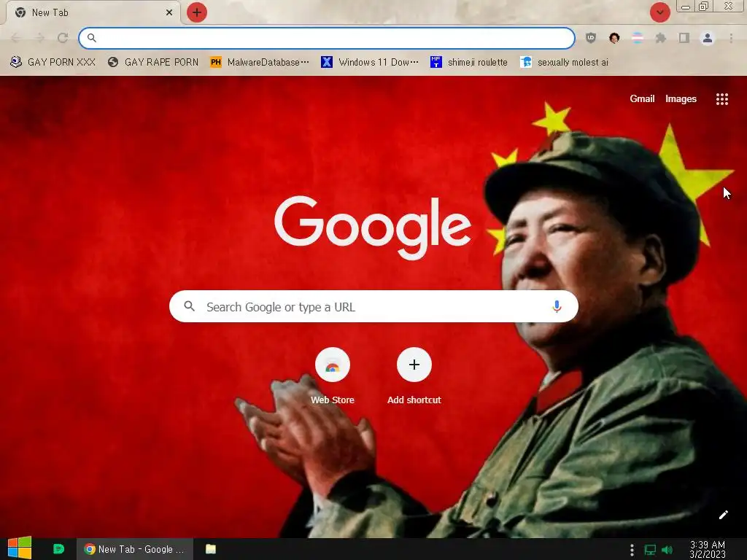This screenshot has height=560, width=747.
Task: Click the magnifier icon in Google search box
Action: pyautogui.click(x=189, y=306)
